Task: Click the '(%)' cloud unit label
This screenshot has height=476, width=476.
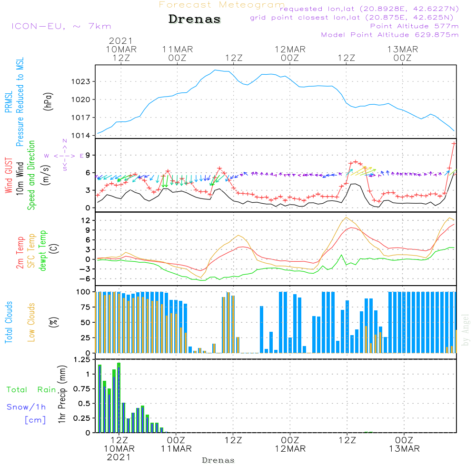Action: (53, 322)
